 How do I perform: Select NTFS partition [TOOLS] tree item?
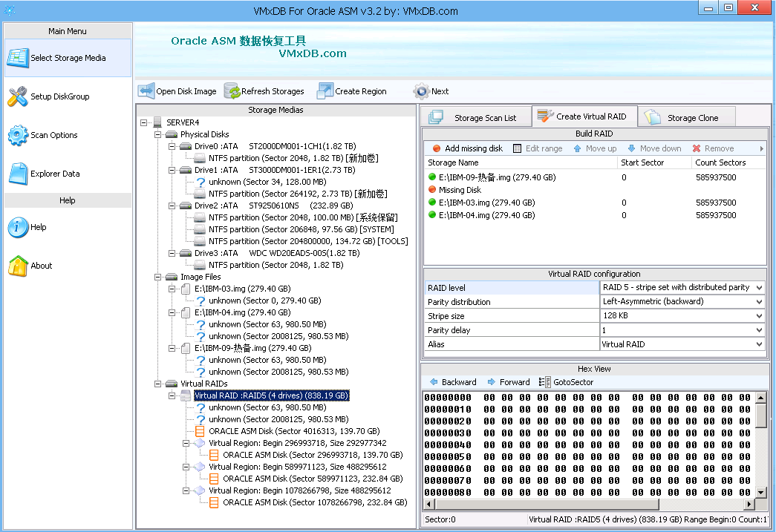tap(308, 241)
